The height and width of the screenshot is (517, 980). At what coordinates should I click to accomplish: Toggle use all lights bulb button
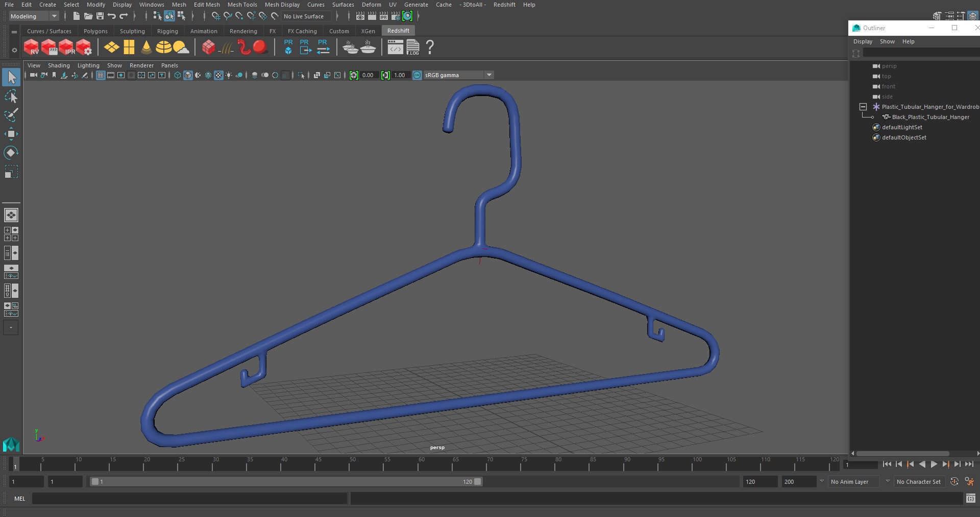click(x=229, y=75)
